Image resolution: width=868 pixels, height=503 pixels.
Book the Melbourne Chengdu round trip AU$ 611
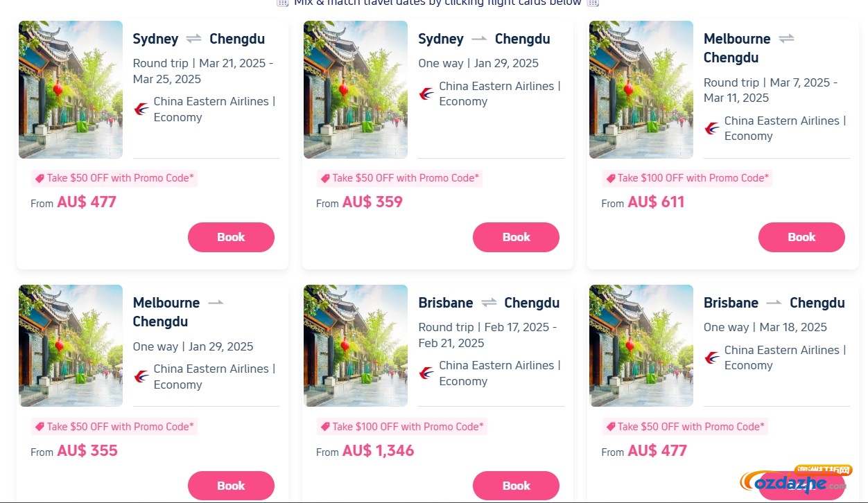[801, 237]
